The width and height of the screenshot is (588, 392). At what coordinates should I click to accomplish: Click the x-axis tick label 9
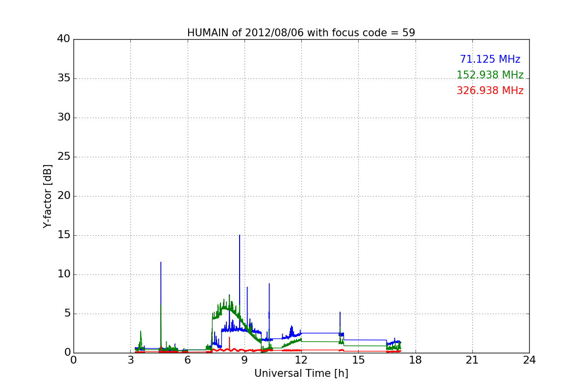[245, 360]
